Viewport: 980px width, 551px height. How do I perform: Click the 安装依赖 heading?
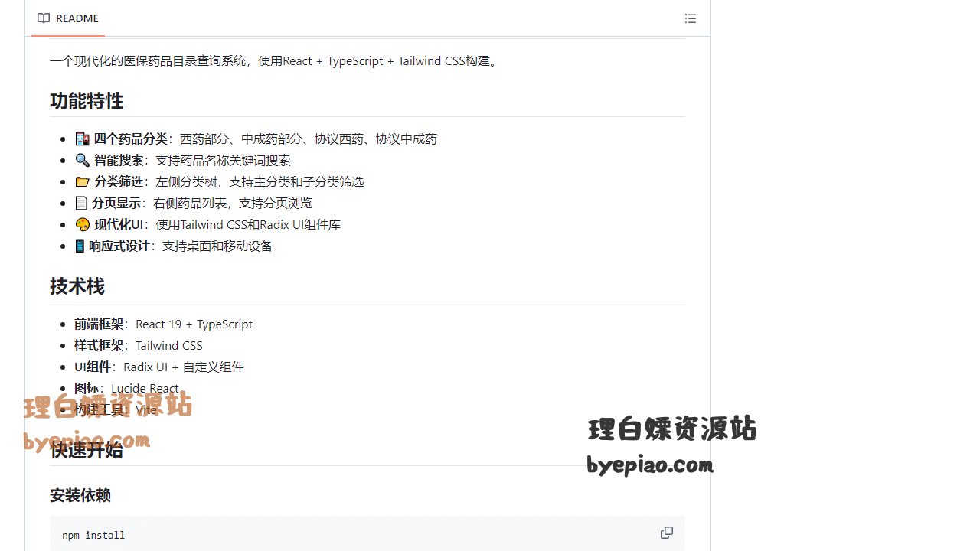tap(80, 495)
